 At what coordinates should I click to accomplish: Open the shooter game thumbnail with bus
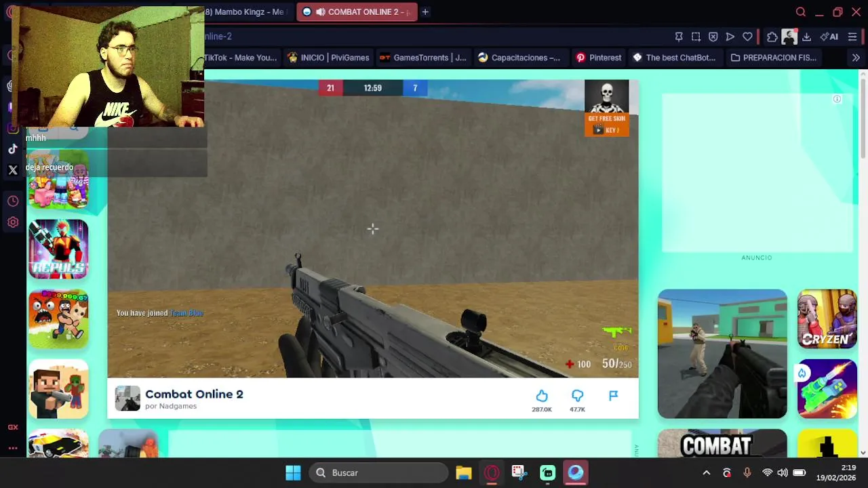click(x=722, y=354)
